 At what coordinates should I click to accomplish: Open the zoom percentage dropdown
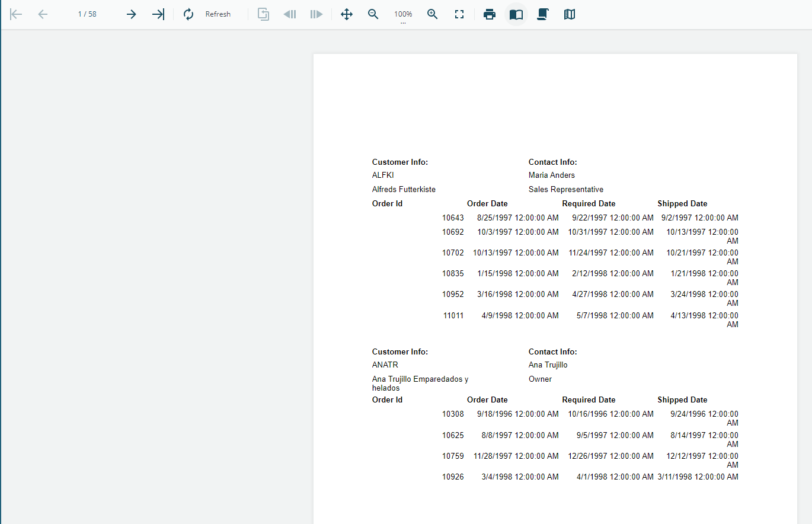click(403, 18)
